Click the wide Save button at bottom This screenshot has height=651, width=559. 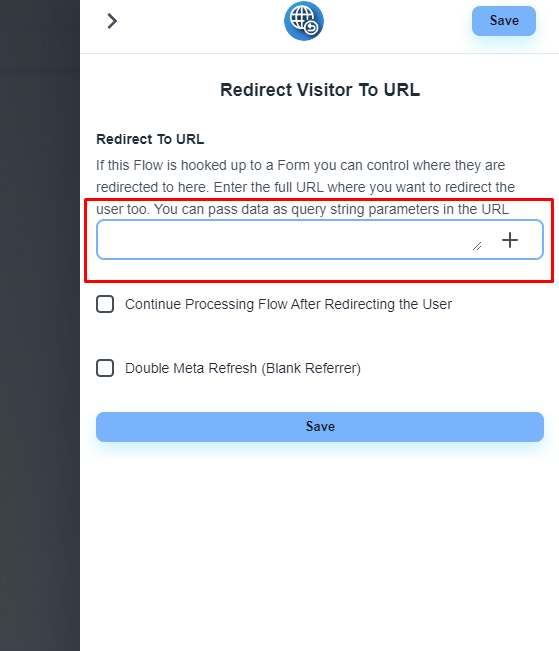[x=320, y=427]
